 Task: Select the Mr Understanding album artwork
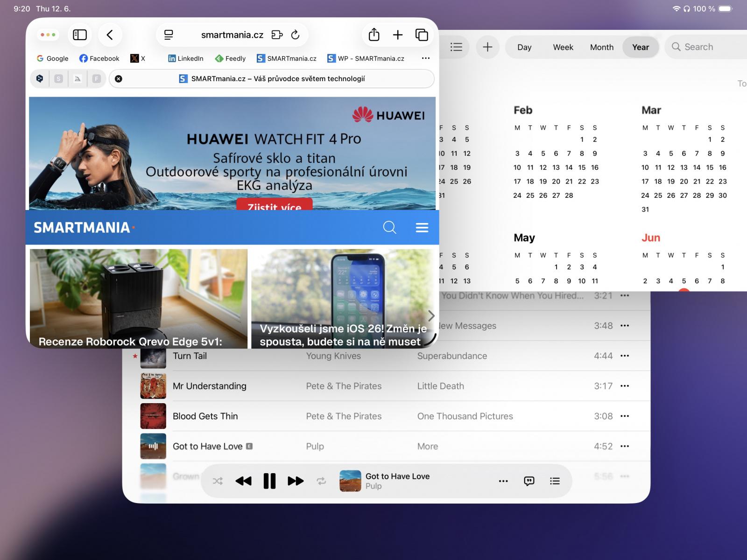coord(153,386)
